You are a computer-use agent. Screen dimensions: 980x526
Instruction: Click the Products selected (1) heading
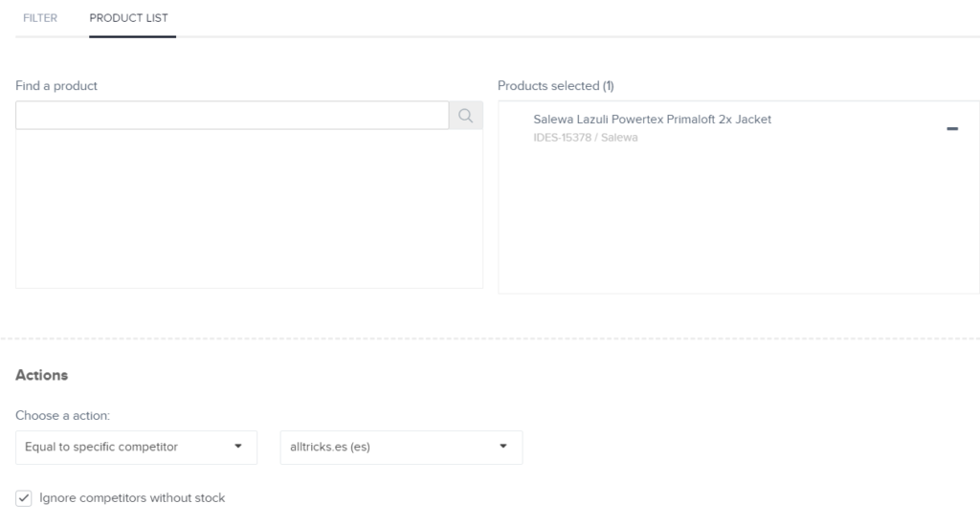[x=555, y=86]
